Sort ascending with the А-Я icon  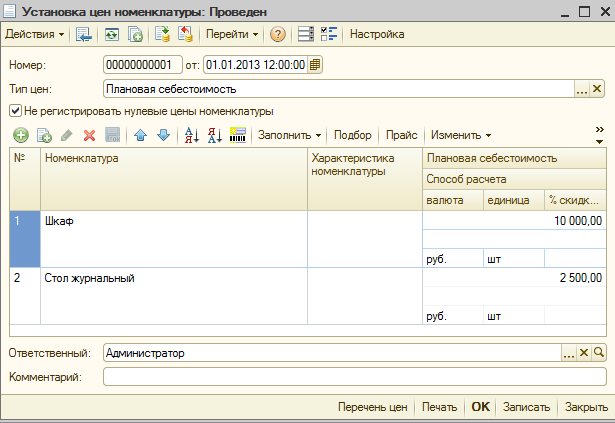pos(192,135)
